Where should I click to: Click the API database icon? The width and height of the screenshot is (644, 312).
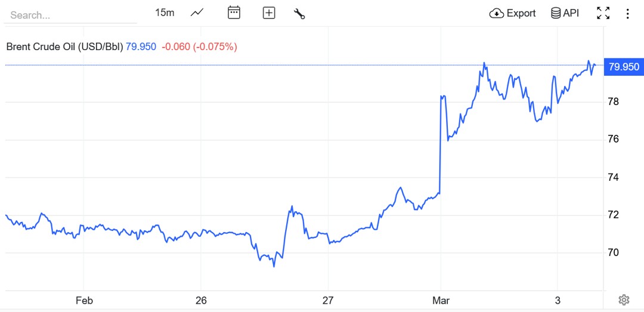pos(555,13)
